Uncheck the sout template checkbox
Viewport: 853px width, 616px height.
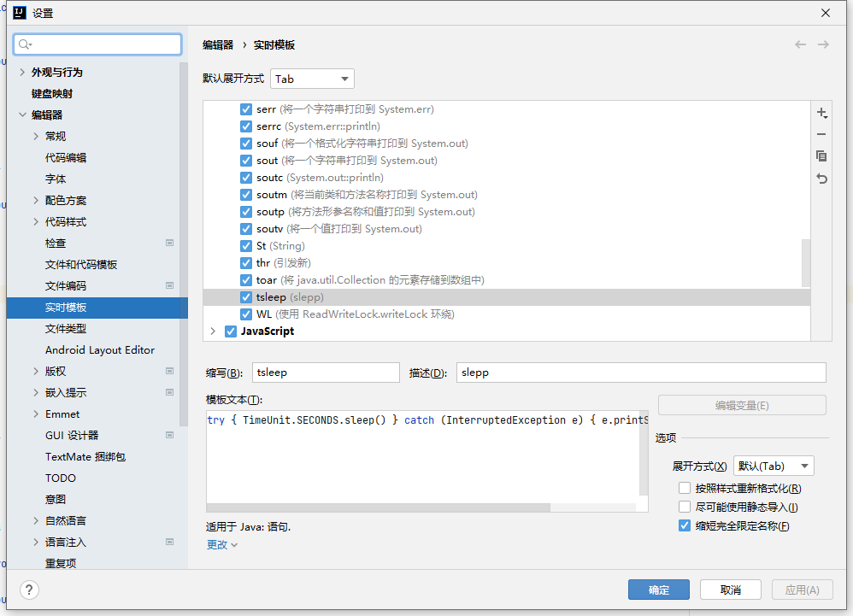(246, 161)
